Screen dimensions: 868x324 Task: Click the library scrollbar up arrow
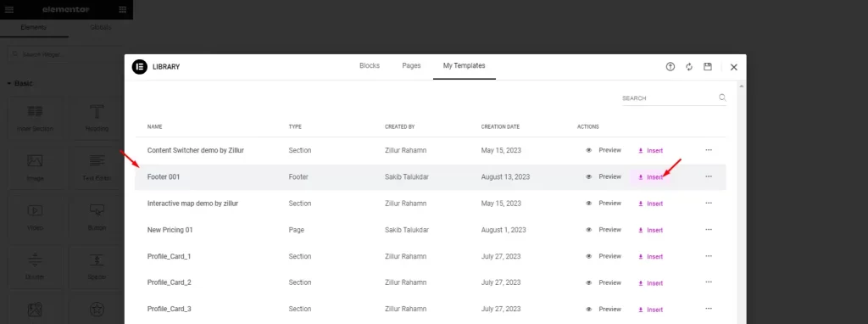pos(741,87)
